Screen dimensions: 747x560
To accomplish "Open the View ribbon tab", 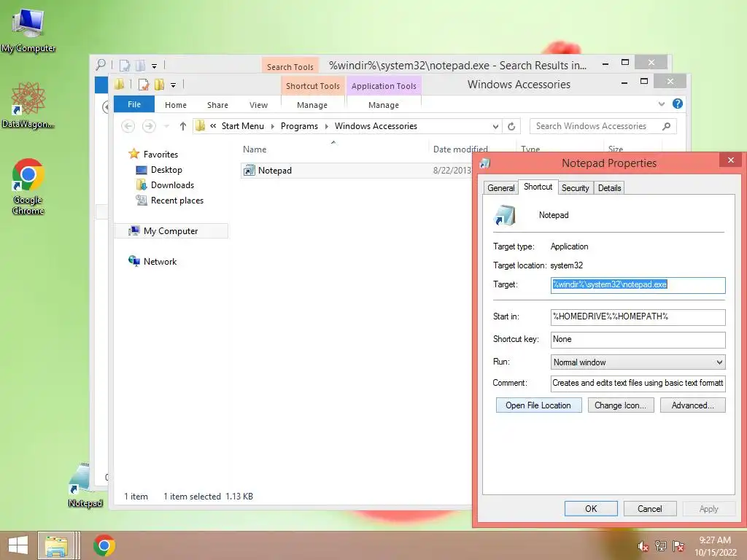I will [x=259, y=105].
